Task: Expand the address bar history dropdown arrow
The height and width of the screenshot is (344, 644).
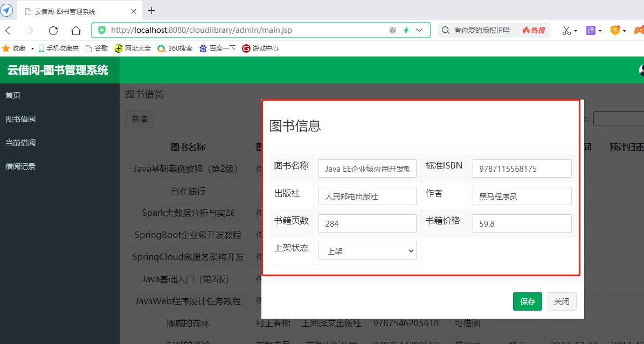Action: point(419,30)
